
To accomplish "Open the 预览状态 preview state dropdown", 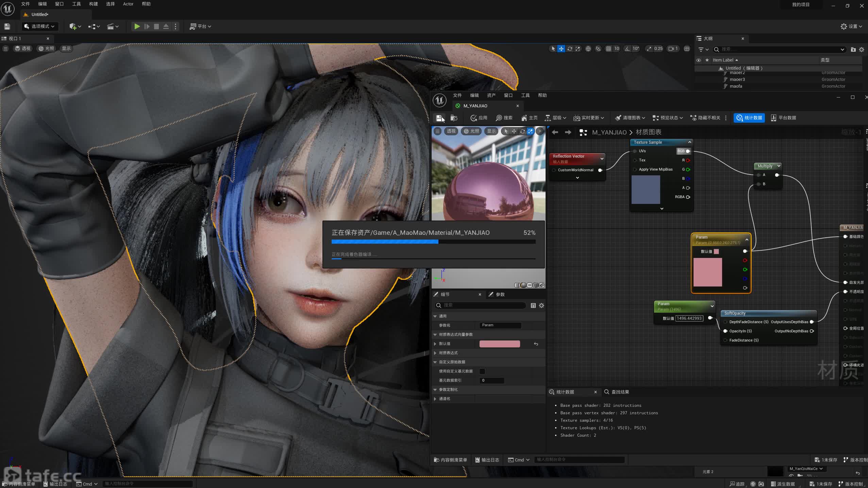I will (668, 118).
